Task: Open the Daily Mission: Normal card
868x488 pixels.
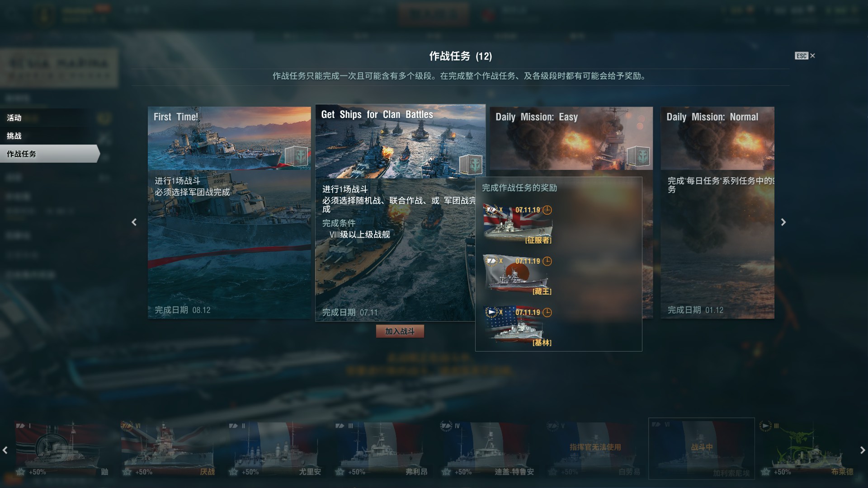Action: pos(717,213)
